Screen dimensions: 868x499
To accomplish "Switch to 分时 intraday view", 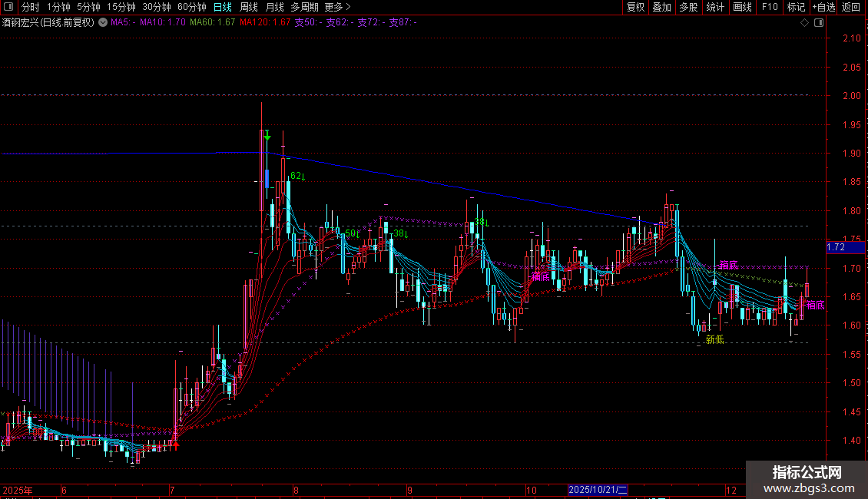I will point(31,7).
